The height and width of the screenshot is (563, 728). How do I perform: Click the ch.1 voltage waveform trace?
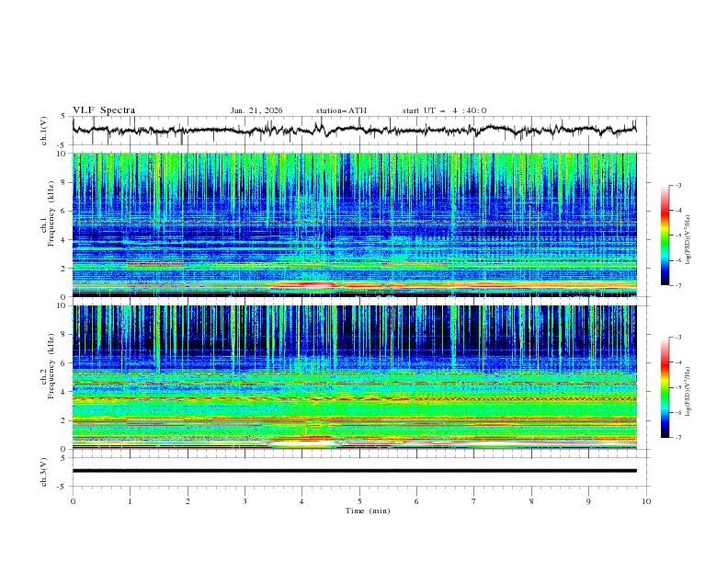click(354, 130)
